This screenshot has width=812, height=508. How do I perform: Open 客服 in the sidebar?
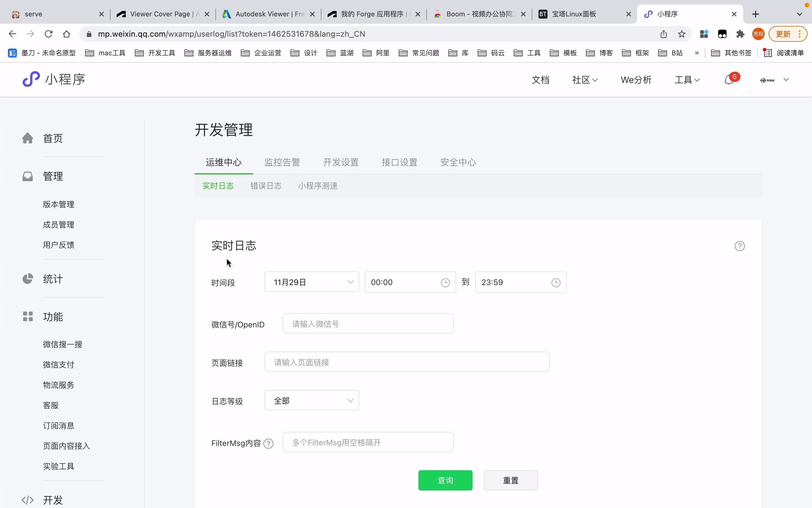click(51, 405)
